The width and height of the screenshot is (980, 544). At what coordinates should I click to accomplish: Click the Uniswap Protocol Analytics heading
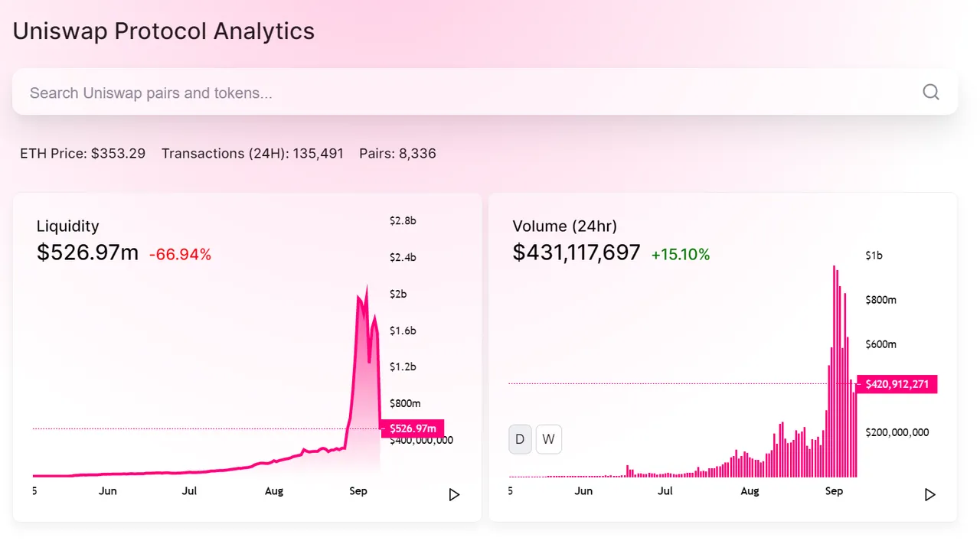164,31
